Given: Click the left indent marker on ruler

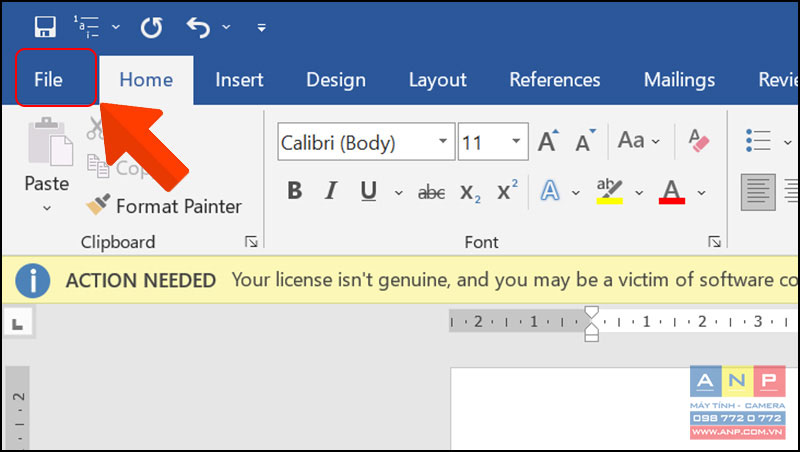Looking at the screenshot, I should [x=591, y=337].
